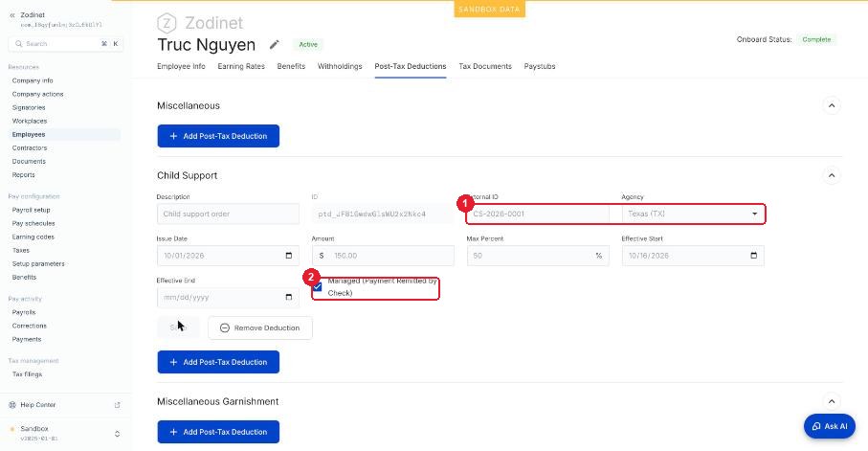Image resolution: width=868 pixels, height=451 pixels.
Task: Open the Agency Texas (TX) dropdown
Action: click(693, 214)
